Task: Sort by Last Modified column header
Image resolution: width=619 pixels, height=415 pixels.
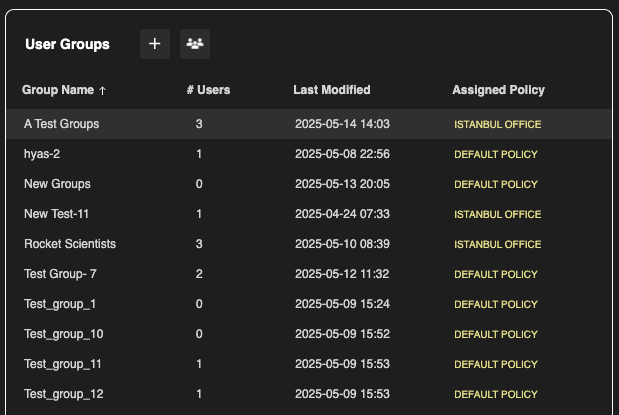Action: (x=332, y=90)
